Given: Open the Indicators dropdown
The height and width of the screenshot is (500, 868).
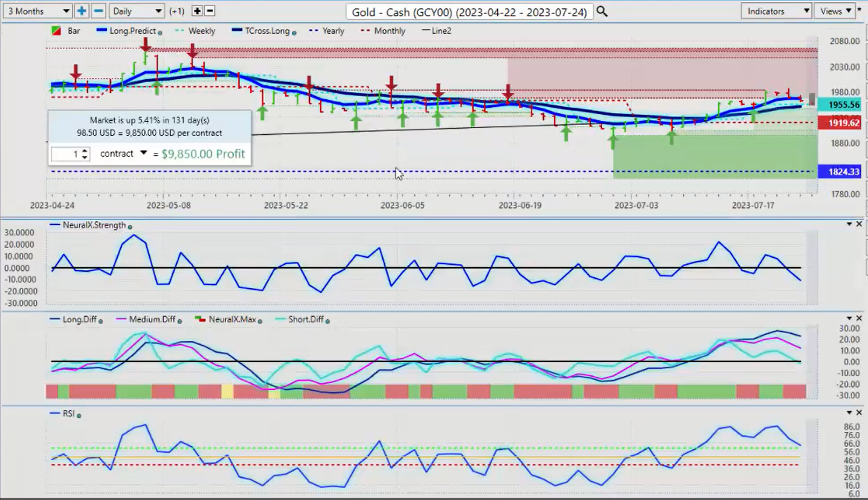Looking at the screenshot, I should pyautogui.click(x=776, y=11).
